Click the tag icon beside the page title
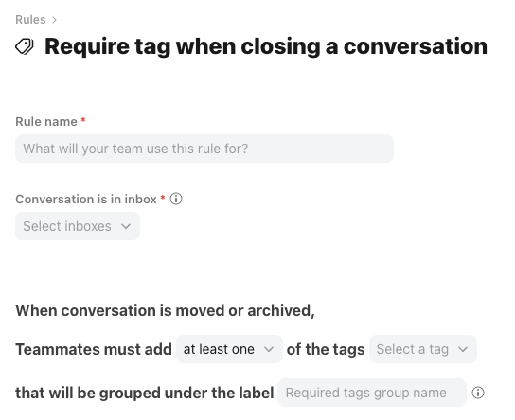515x420 pixels. 25,46
